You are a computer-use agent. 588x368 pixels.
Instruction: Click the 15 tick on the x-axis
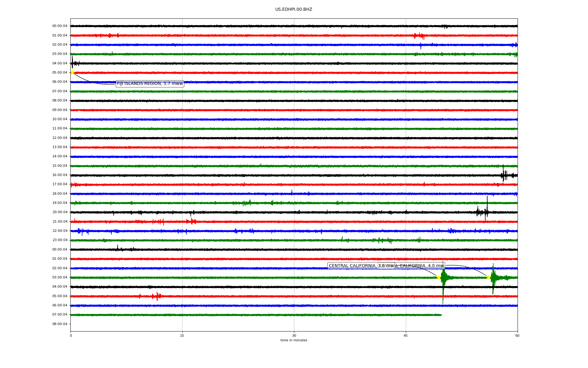click(x=182, y=335)
